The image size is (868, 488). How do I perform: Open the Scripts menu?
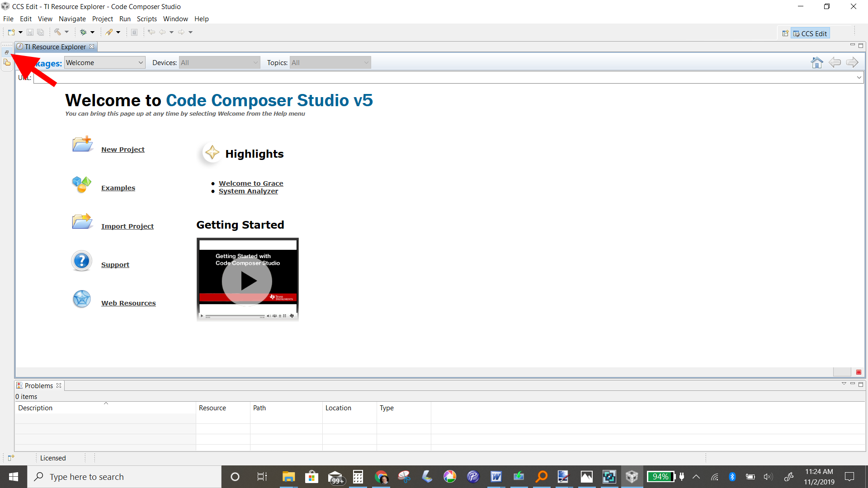[147, 19]
